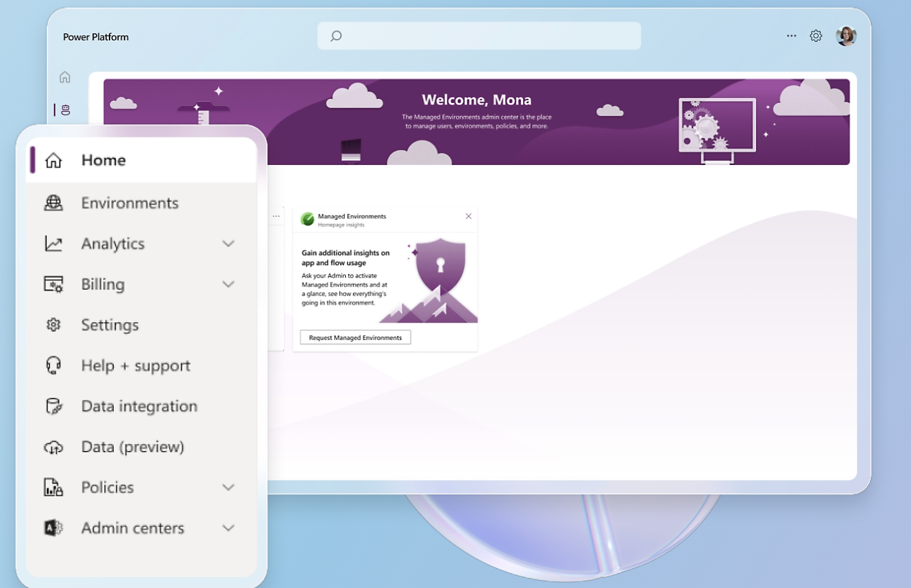The height and width of the screenshot is (588, 911).
Task: Go to Help + support
Action: [141, 365]
